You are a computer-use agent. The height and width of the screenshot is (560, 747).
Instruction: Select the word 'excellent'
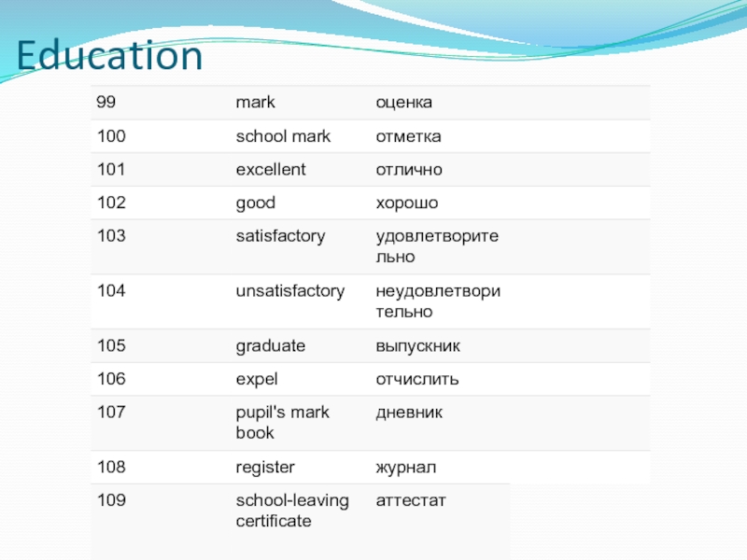click(x=271, y=170)
